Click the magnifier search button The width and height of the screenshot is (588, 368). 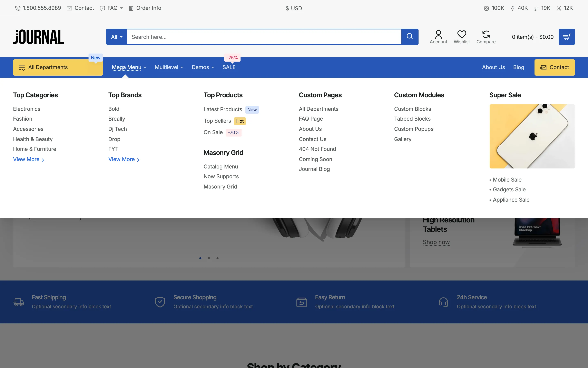pyautogui.click(x=410, y=37)
